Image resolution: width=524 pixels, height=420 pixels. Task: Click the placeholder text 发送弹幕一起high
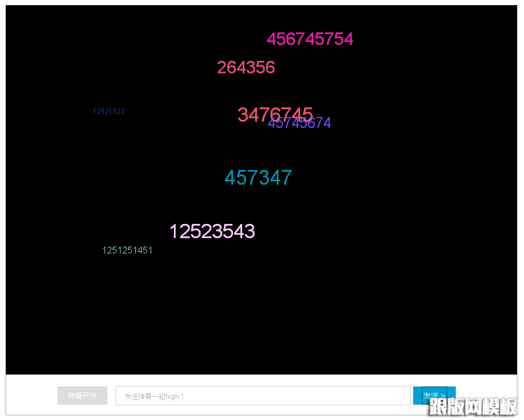coord(154,396)
